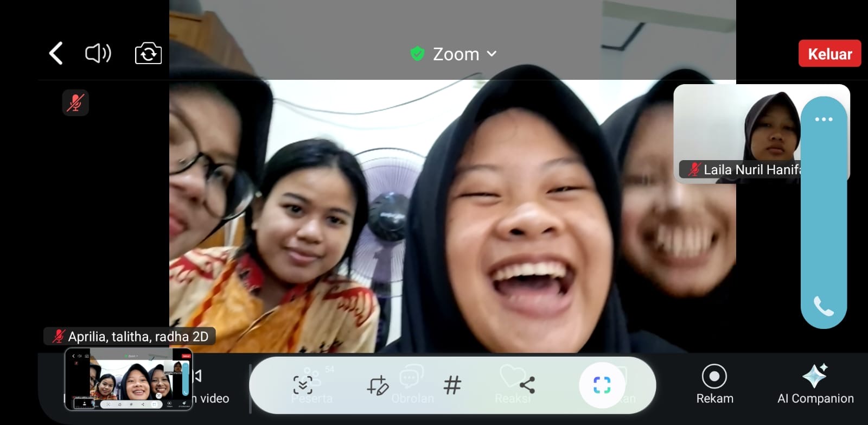Toggle the speaker audio output
Screen dimensions: 868x425
[x=98, y=54]
